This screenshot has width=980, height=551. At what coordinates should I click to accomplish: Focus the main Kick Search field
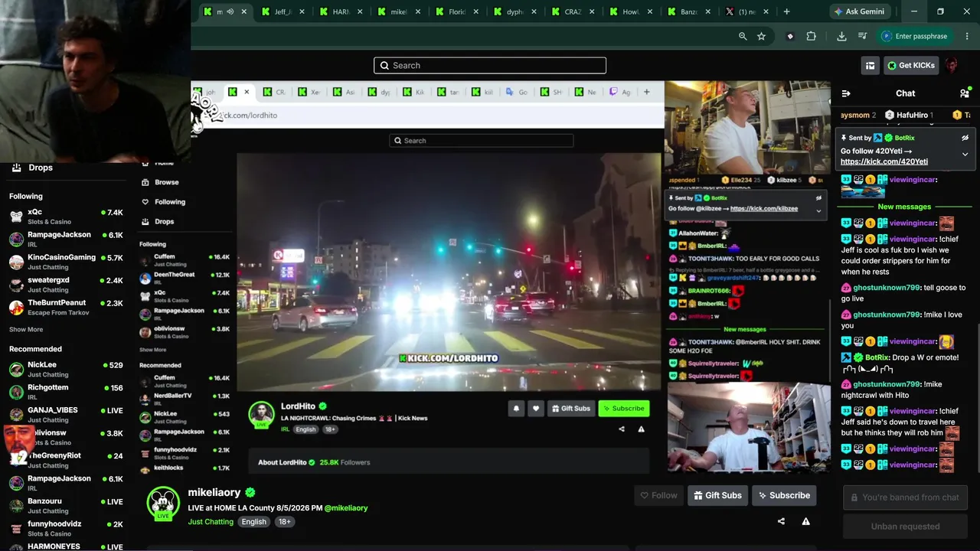tap(490, 66)
